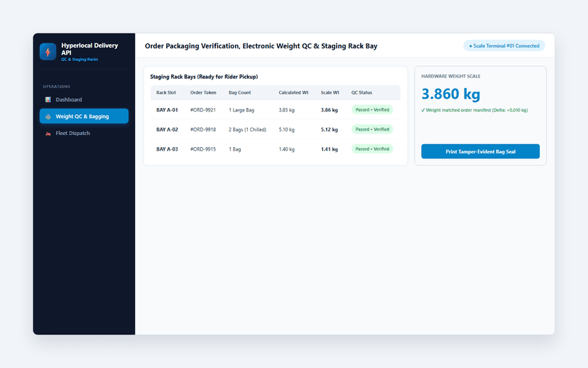Viewport: 588px width, 368px height.
Task: Click the Scale Wt column header
Action: point(330,92)
